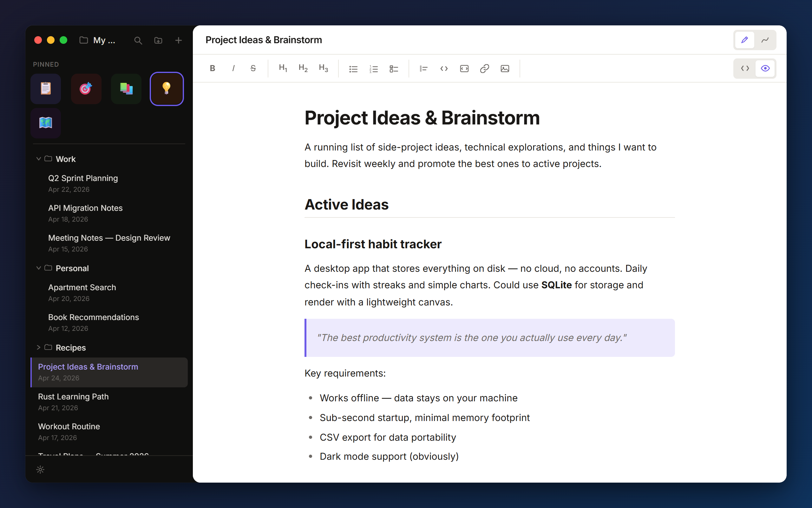Select Project Ideas & Brainstorm in sidebar
Screen dimensions: 812x508
click(x=109, y=372)
